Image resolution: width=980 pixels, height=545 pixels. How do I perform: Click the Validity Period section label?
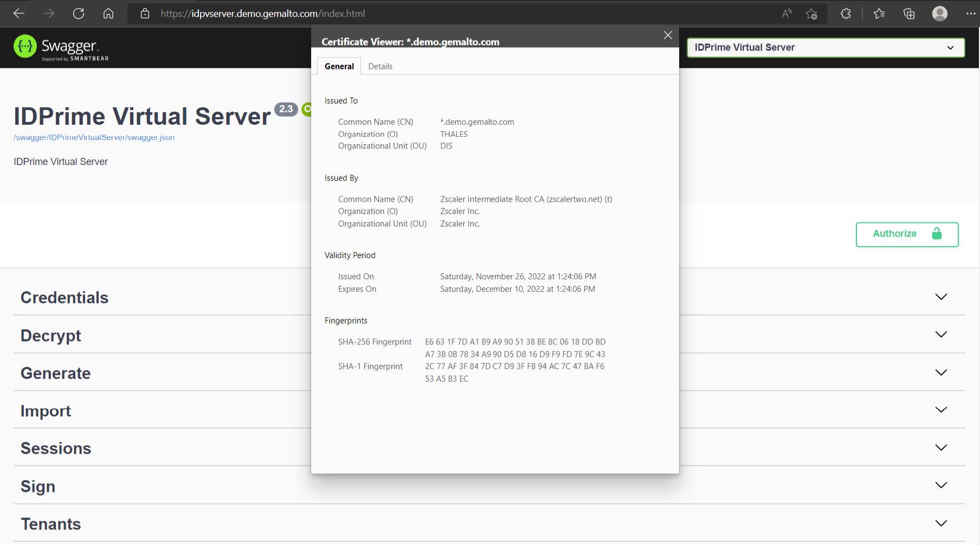(350, 255)
